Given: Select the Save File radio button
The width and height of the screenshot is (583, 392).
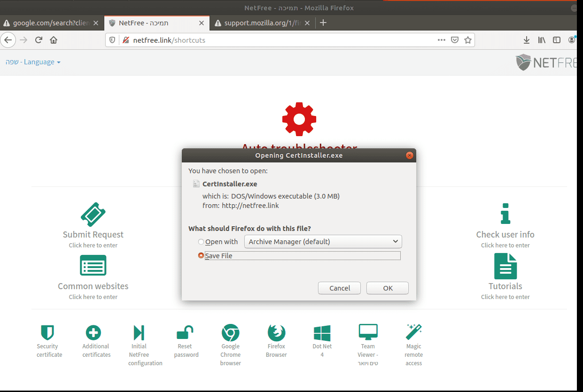Looking at the screenshot, I should (201, 256).
